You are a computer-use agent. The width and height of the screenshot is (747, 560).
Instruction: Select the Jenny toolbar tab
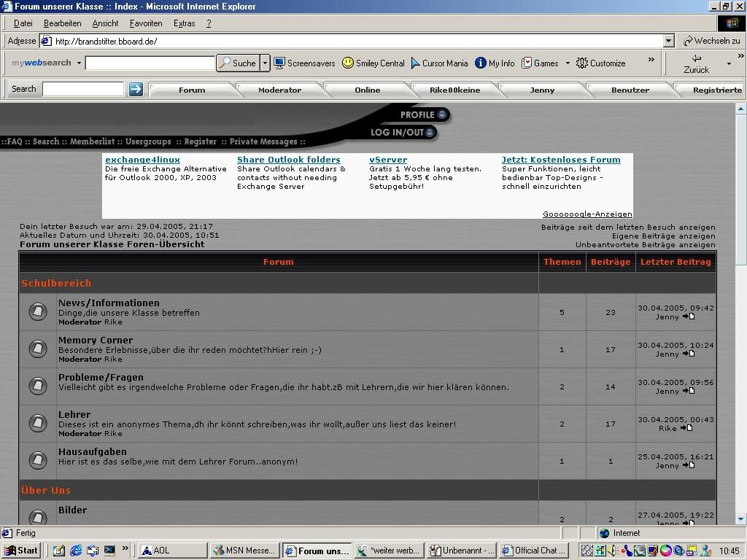542,90
